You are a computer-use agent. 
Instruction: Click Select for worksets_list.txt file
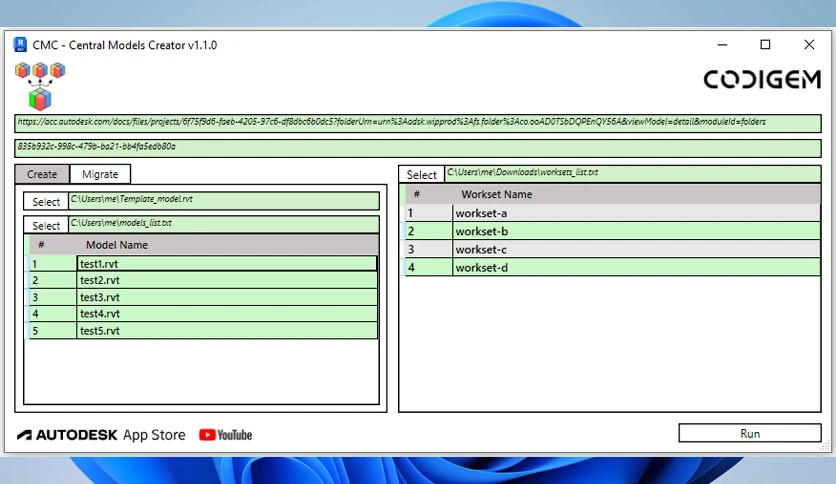tap(421, 174)
